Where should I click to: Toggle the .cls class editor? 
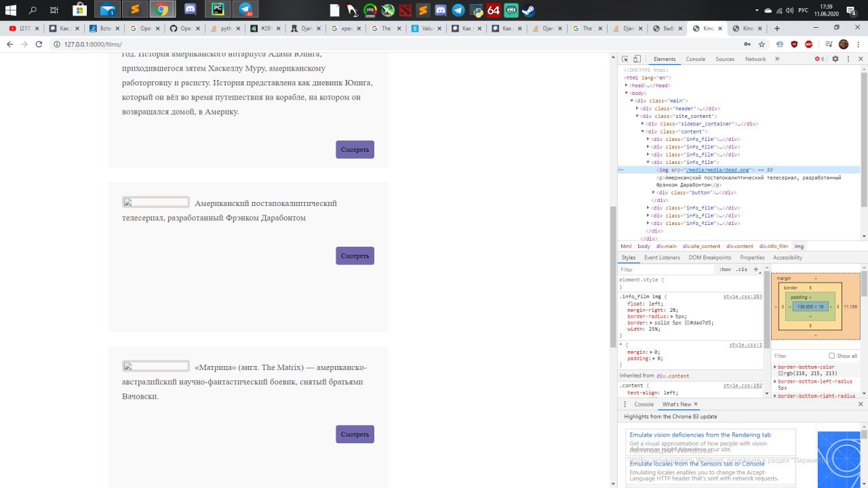pyautogui.click(x=743, y=269)
